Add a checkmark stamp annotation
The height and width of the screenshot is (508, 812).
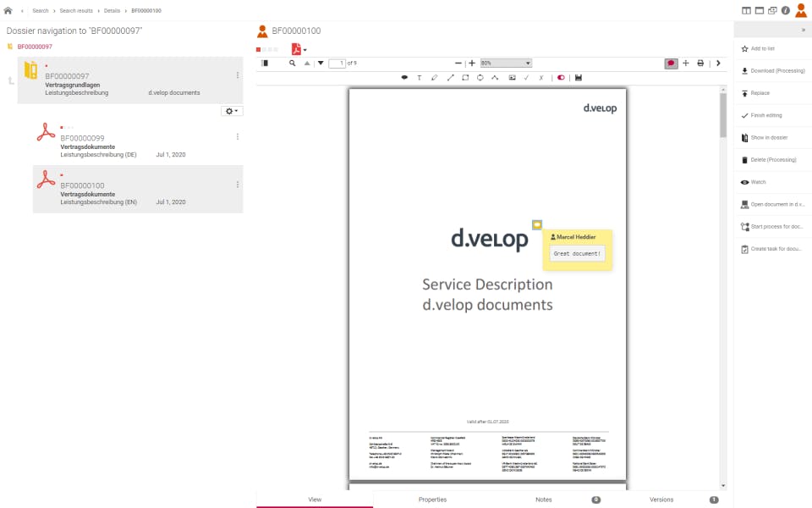526,77
